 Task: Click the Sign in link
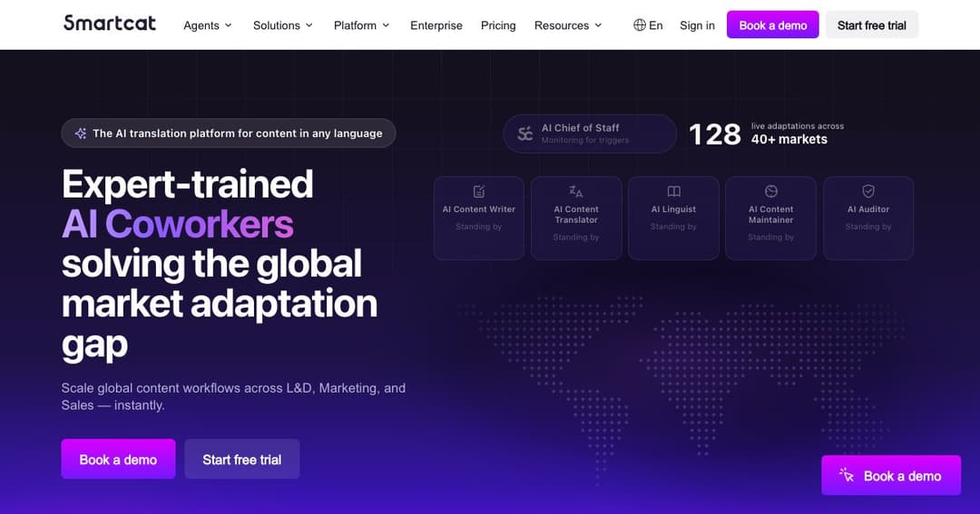coord(697,25)
